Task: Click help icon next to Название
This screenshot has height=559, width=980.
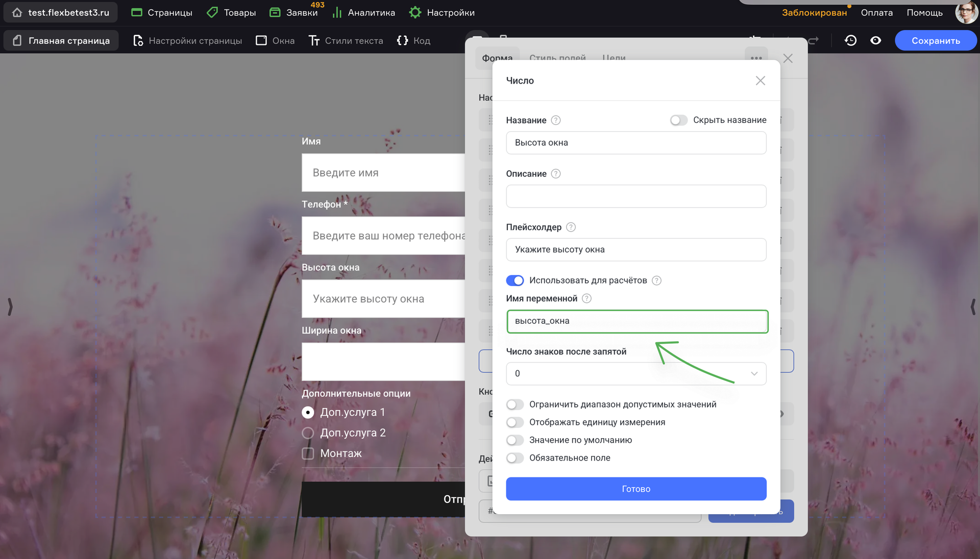Action: pyautogui.click(x=556, y=120)
